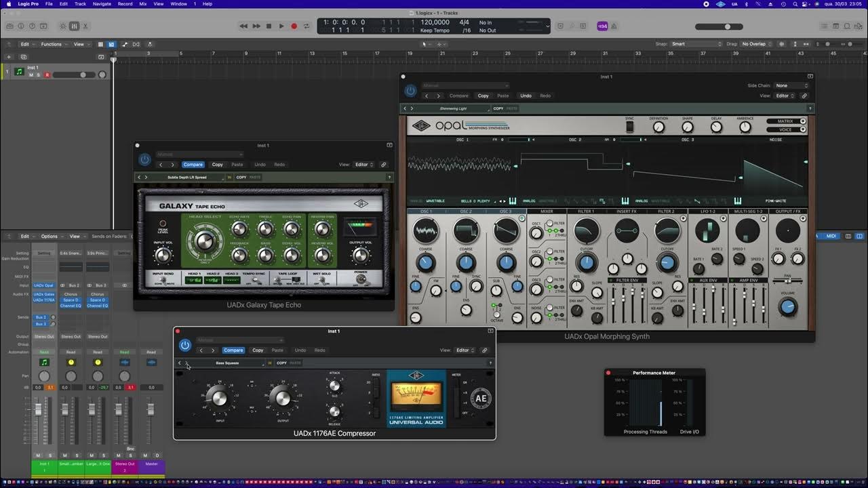The height and width of the screenshot is (488, 868).
Task: Click UADx Opal instrument slot in mixer
Action: point(44,285)
